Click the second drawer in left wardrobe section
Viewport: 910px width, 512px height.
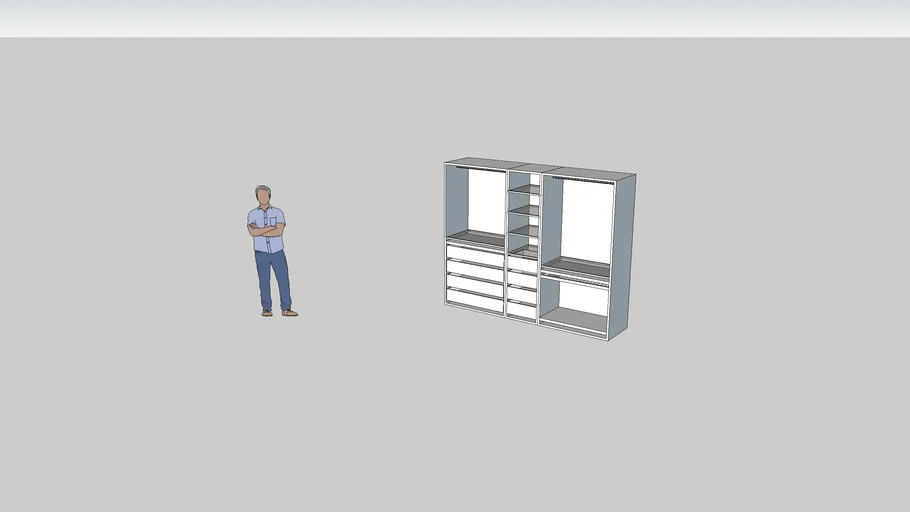(475, 271)
